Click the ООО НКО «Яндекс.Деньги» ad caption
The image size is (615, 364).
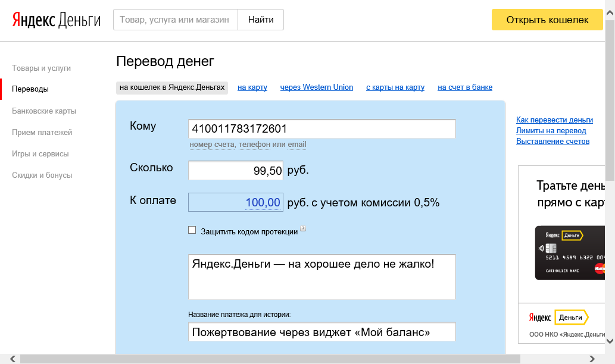(567, 334)
